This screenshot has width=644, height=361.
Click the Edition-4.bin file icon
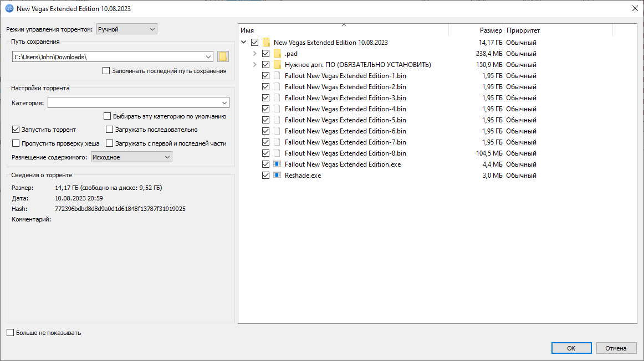click(x=277, y=109)
